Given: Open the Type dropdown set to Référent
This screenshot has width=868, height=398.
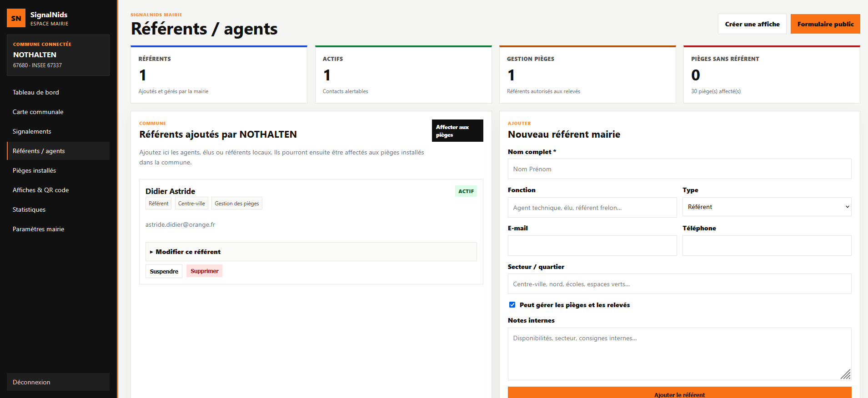Looking at the screenshot, I should click(x=767, y=207).
